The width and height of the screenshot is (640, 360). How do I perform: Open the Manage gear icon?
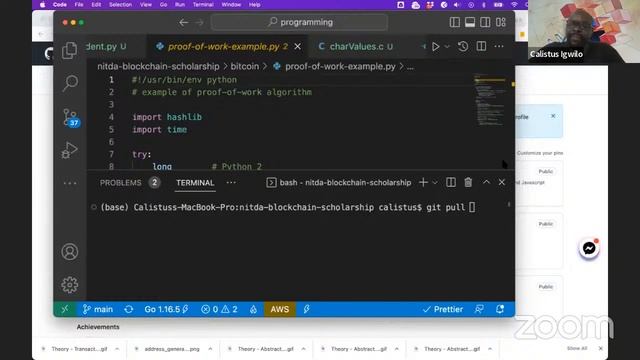tap(70, 284)
